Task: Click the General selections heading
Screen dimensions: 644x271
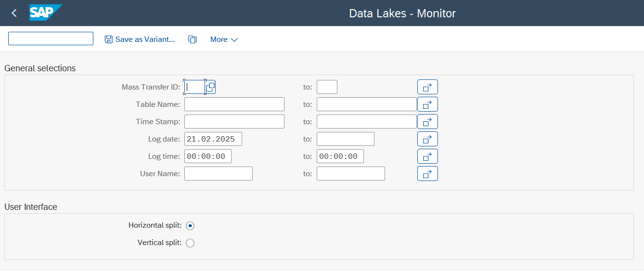Action: coord(40,68)
